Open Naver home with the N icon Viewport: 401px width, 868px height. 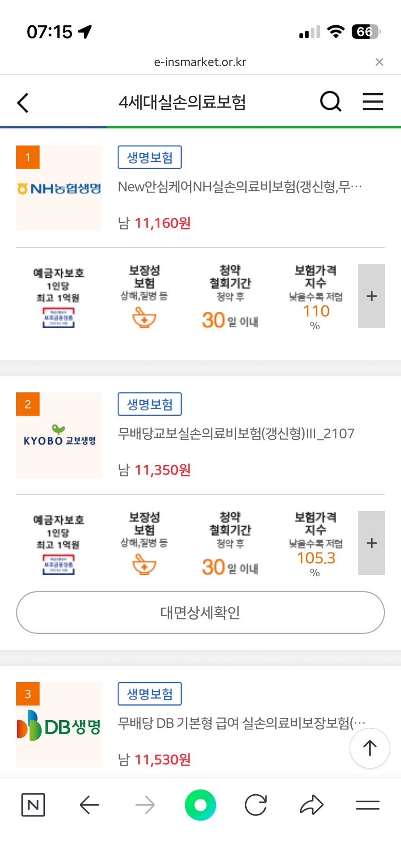point(33,805)
